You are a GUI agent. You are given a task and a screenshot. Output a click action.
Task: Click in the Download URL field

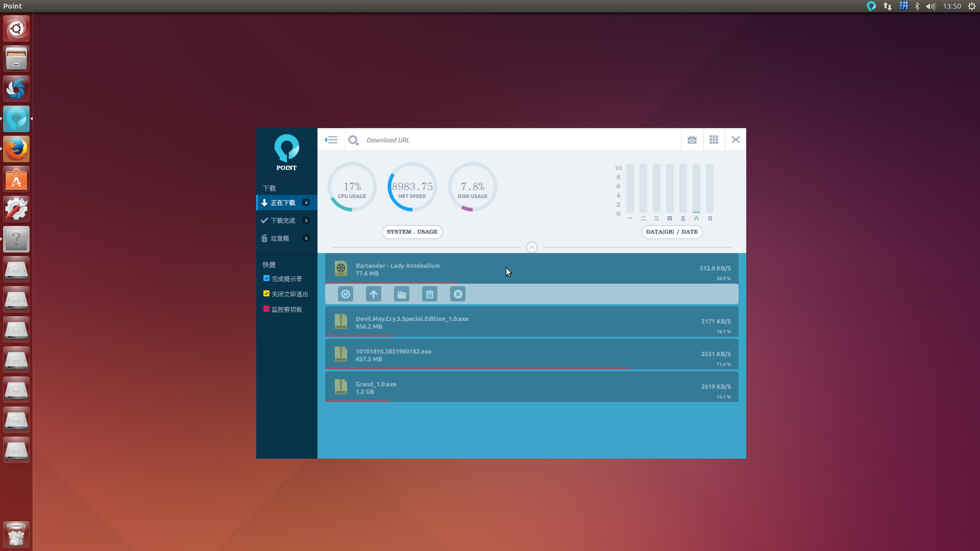point(521,140)
